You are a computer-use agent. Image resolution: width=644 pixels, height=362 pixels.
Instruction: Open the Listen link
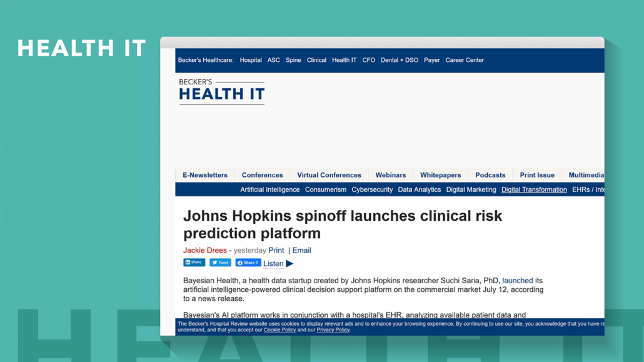[x=273, y=264]
